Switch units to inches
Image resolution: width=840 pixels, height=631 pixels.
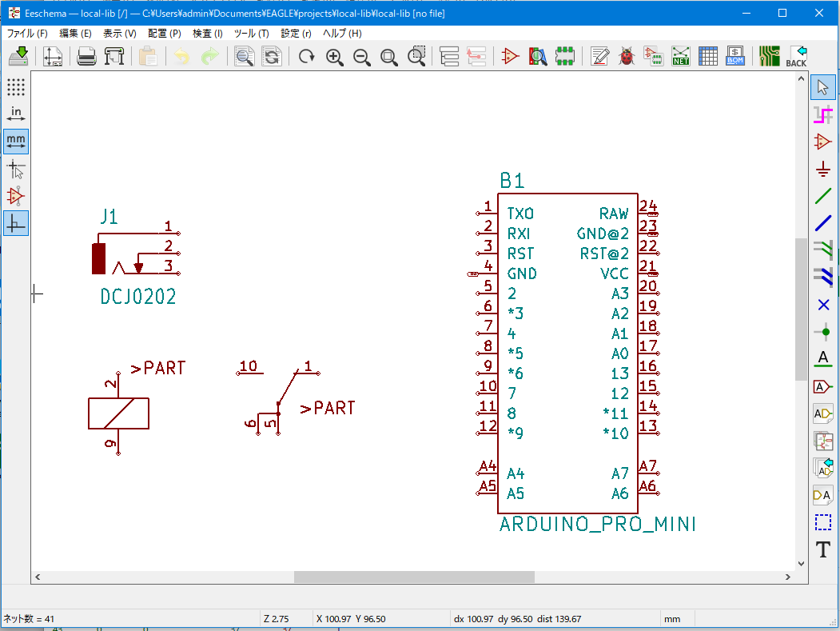point(16,114)
